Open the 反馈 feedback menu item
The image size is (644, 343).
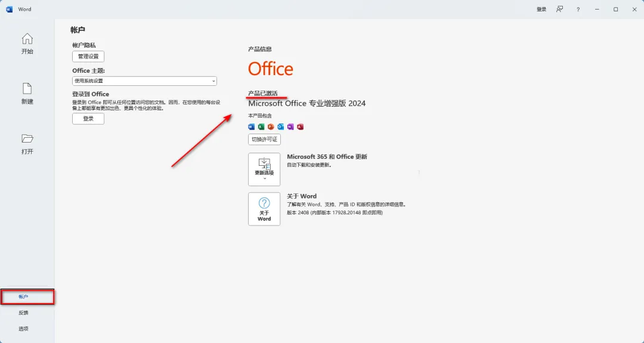point(23,313)
